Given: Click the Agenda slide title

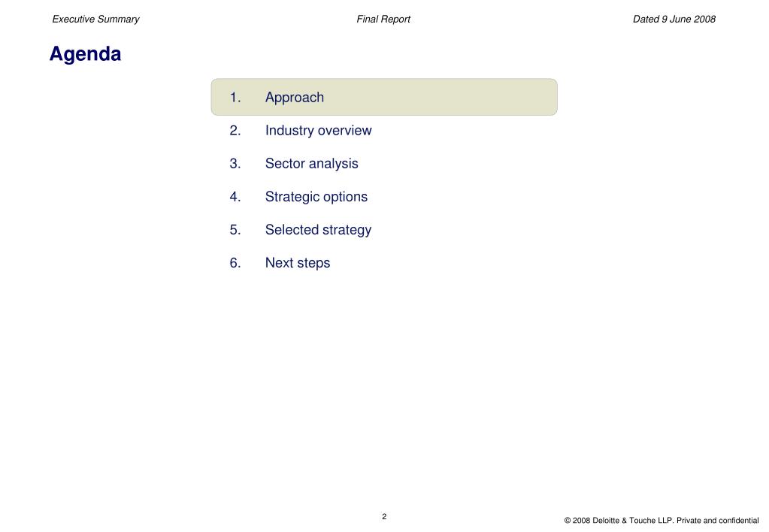Looking at the screenshot, I should (86, 54).
